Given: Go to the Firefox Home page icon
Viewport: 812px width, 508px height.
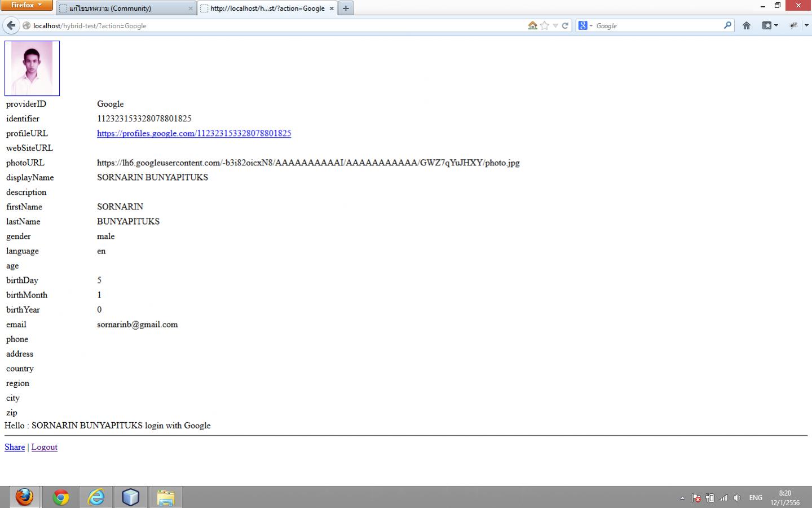Looking at the screenshot, I should click(x=747, y=25).
